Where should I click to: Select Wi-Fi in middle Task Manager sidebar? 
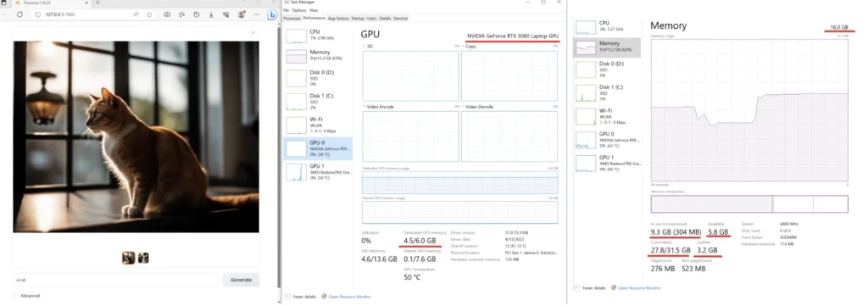(318, 125)
